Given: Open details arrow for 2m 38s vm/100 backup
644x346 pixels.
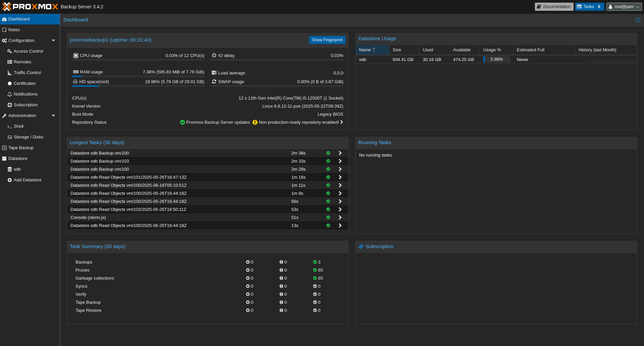Looking at the screenshot, I should [x=340, y=153].
